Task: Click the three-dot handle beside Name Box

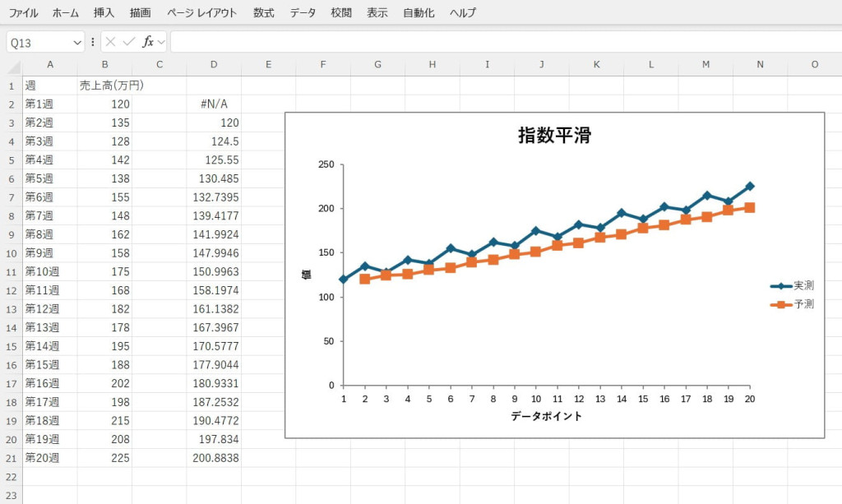Action: click(x=93, y=42)
